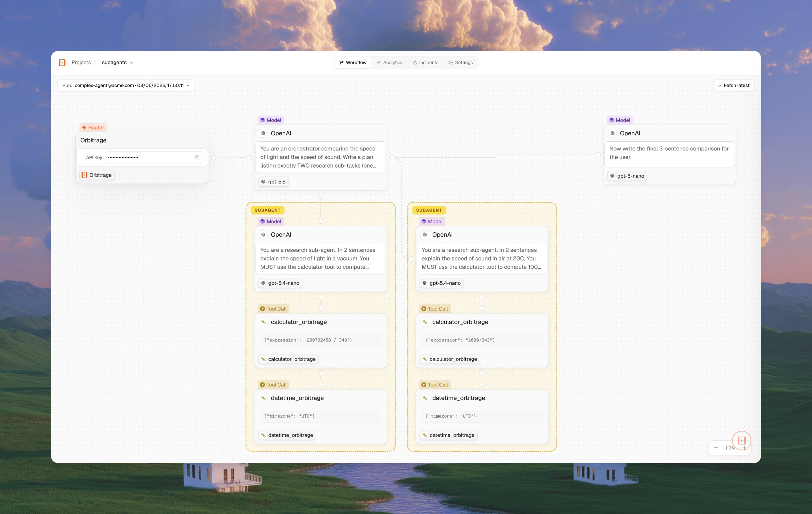Click the speed-of-sound subagent's input handle
812x514 pixels.
(x=410, y=259)
